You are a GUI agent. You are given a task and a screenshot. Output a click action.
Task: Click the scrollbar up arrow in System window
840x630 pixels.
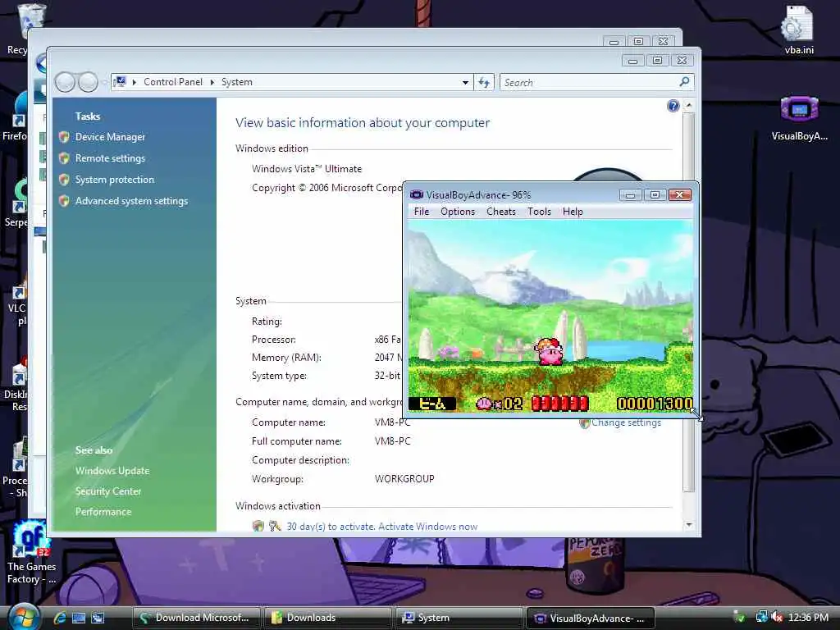(689, 106)
